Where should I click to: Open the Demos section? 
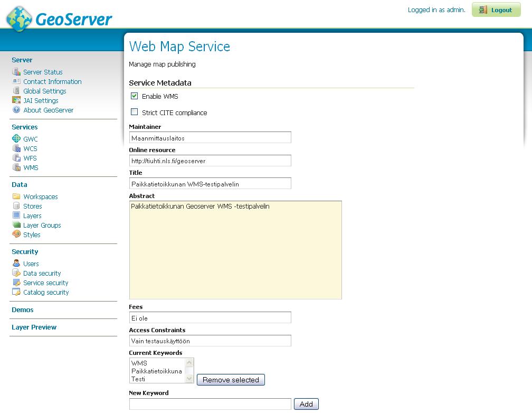pyautogui.click(x=22, y=309)
